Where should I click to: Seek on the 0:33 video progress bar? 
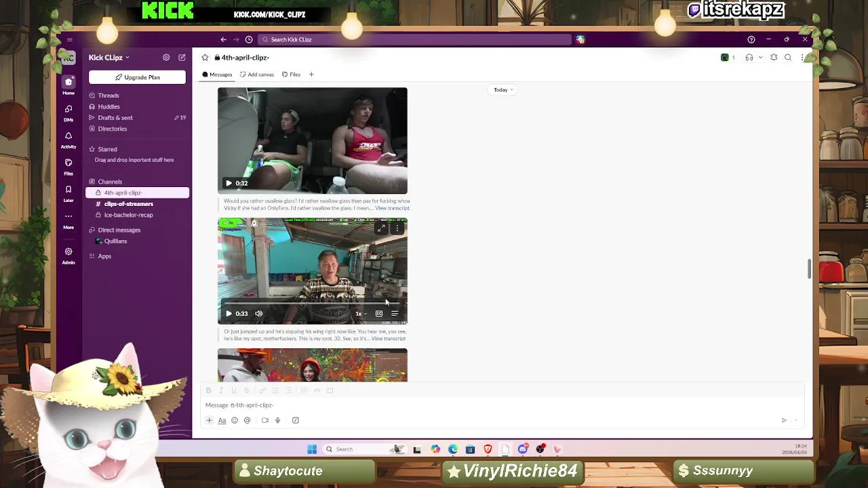coord(313,303)
